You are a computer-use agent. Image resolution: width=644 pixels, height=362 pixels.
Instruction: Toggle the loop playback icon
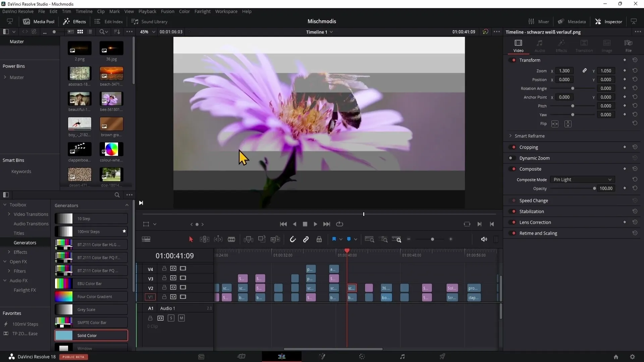point(340,224)
